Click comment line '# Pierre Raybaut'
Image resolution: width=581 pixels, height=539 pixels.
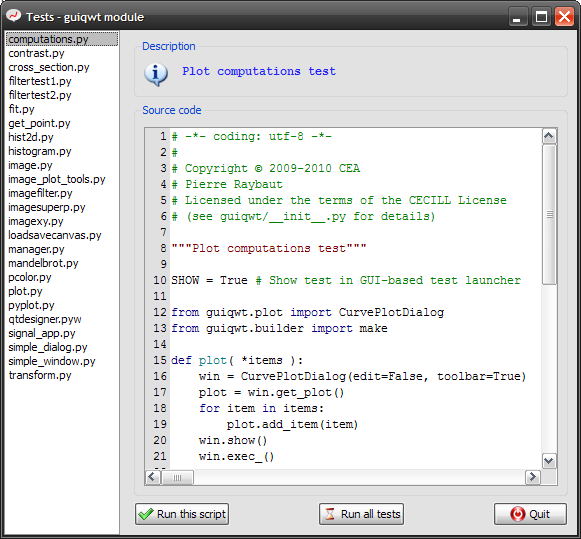tap(227, 184)
